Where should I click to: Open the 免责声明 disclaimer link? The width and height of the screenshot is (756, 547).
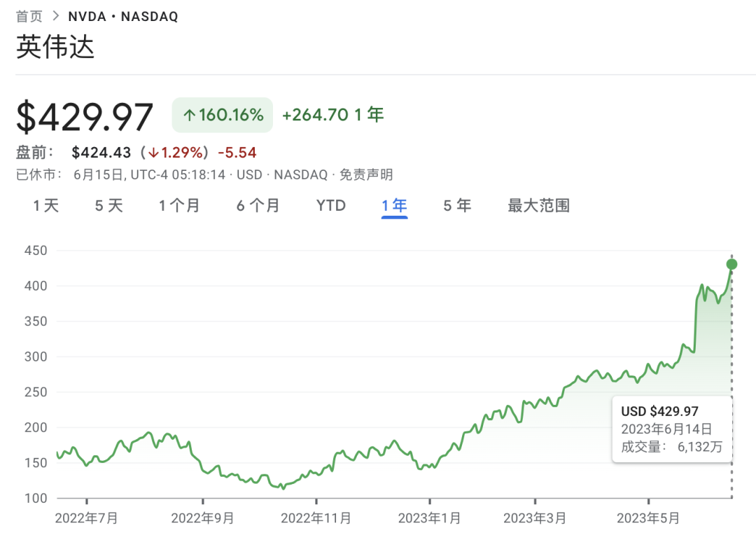tap(366, 174)
